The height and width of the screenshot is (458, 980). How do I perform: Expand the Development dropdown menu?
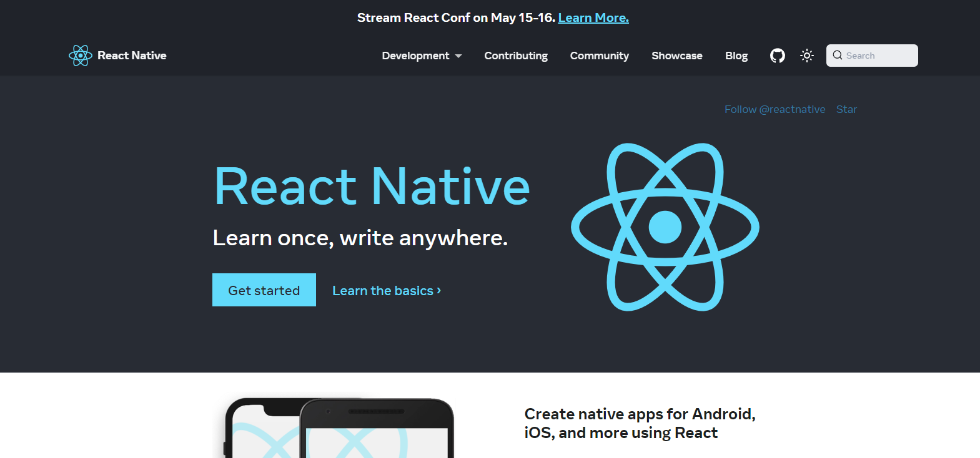point(415,56)
